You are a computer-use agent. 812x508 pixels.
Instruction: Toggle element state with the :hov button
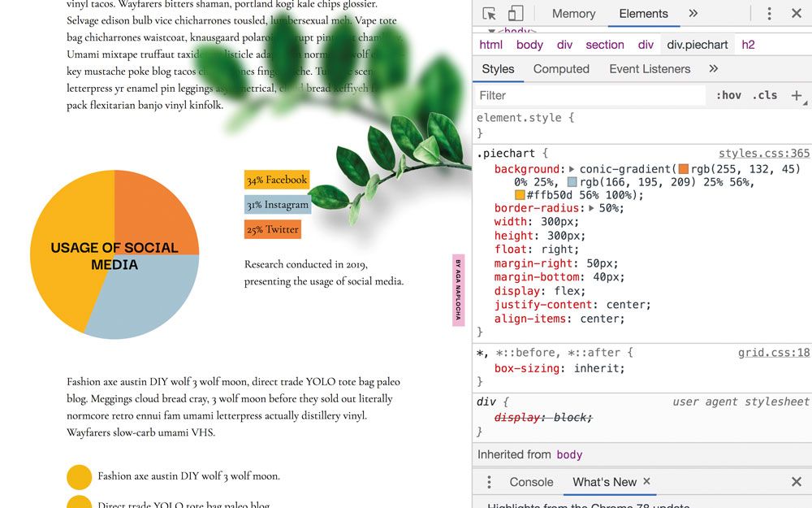tap(728, 95)
